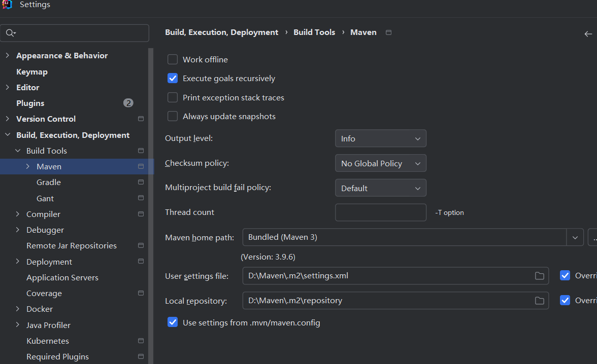Viewport: 597px width, 364px height.
Task: Click the folder icon for Local repository
Action: 539,301
